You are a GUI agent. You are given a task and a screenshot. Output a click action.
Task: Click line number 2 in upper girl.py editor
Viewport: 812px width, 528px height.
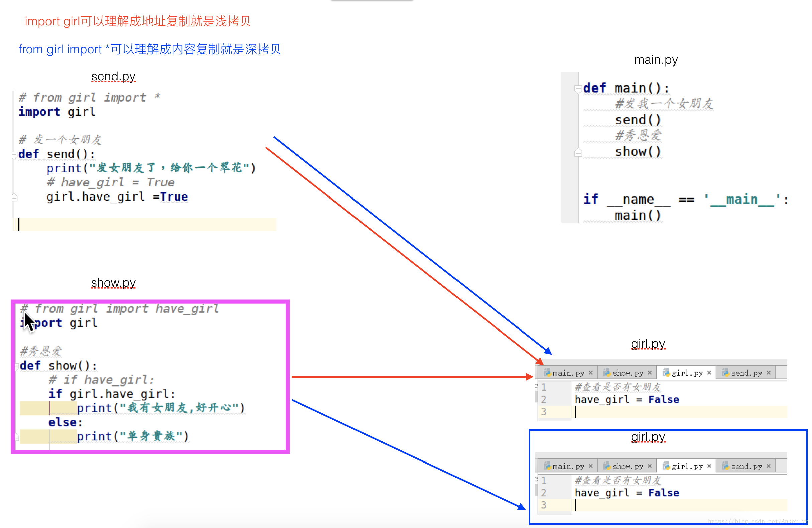tap(544, 399)
